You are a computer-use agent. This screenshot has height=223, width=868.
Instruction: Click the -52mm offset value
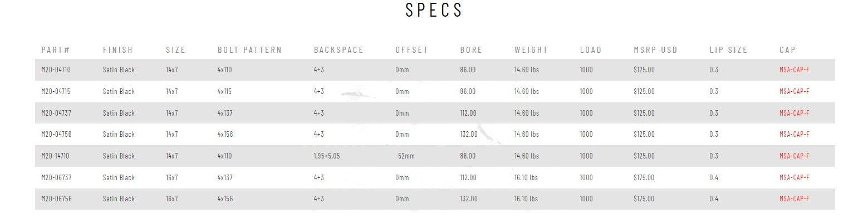(x=405, y=156)
